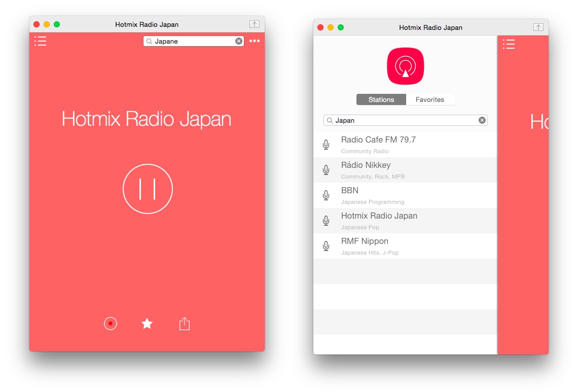
Task: Click microphone icon next to BBN
Action: pyautogui.click(x=326, y=195)
